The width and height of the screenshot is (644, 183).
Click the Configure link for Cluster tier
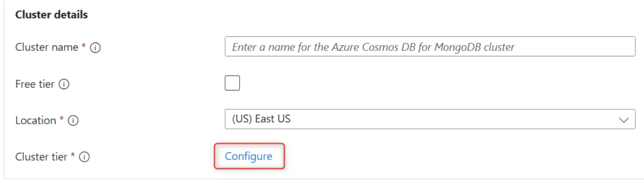pos(248,156)
